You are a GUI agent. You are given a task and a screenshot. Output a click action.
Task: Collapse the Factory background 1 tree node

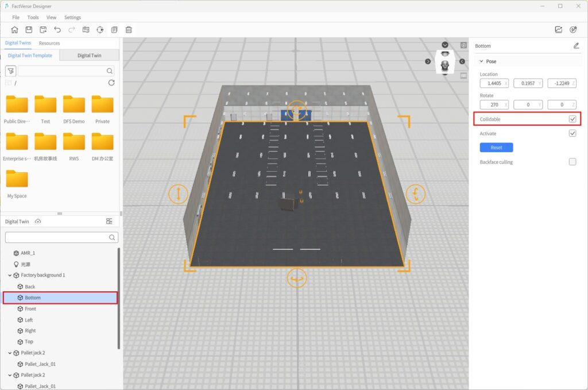pyautogui.click(x=10, y=275)
